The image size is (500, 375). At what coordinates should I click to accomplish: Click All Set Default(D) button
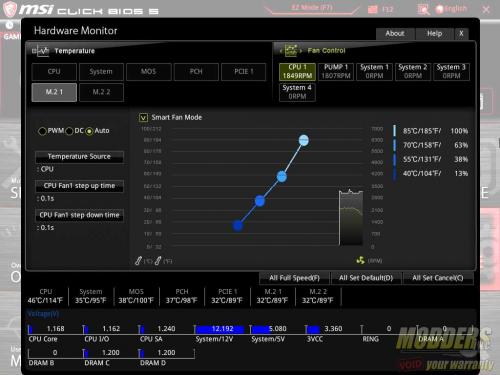366,278
